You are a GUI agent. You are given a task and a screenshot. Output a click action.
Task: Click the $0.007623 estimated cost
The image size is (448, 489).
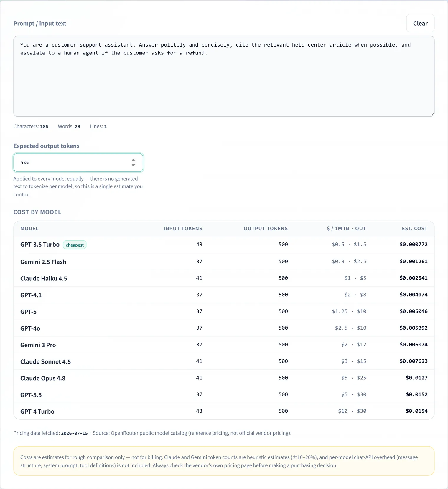point(413,361)
